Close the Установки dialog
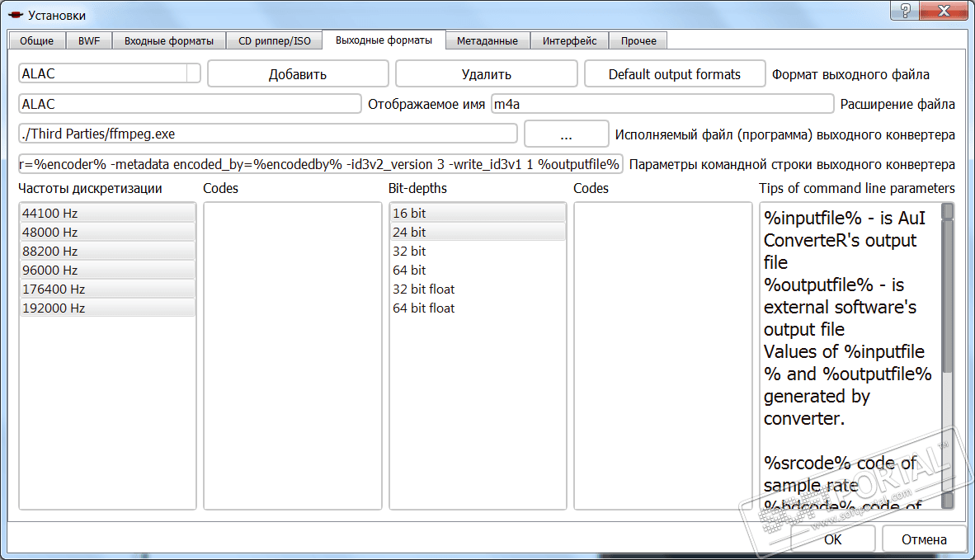Viewport: 975px width, 560px height. [944, 11]
